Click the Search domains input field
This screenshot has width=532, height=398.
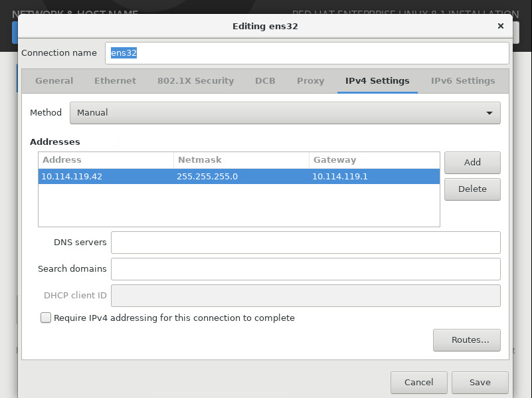[x=306, y=268]
